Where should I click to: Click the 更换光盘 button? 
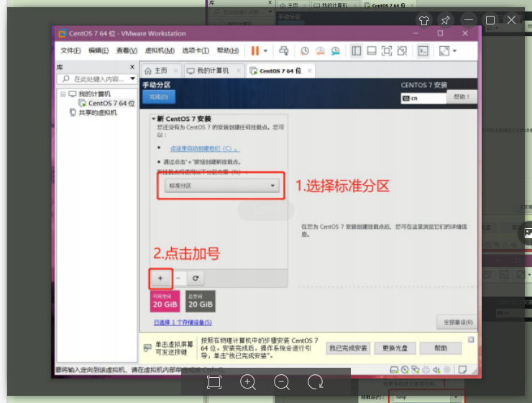tap(395, 348)
